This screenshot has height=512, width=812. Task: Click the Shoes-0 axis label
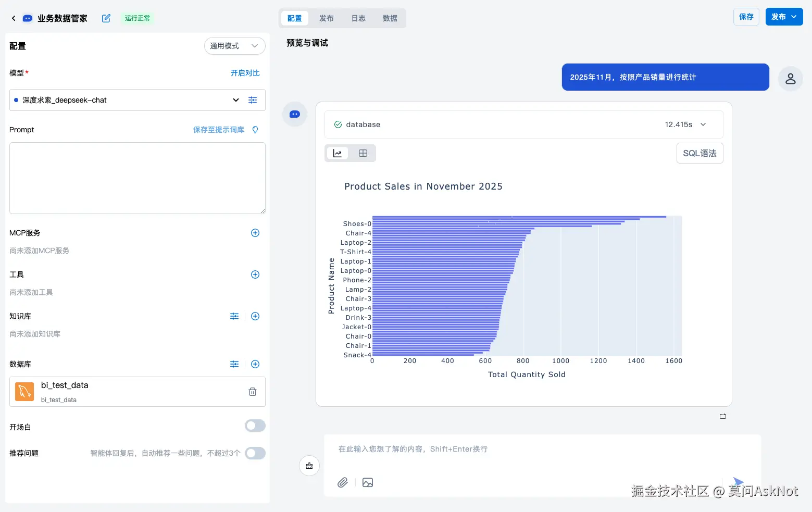[357, 224]
